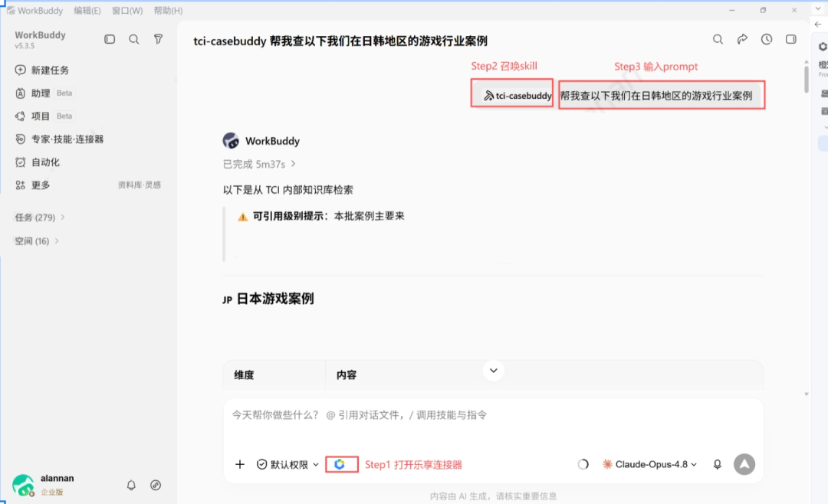Click the sent prompt message 帮我查以下我们在日韩地区的游戏行业案例
This screenshot has width=828, height=504.
coord(656,96)
